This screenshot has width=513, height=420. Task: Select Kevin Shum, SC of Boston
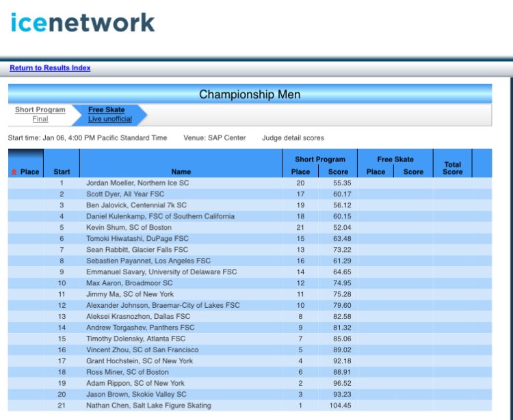click(129, 227)
